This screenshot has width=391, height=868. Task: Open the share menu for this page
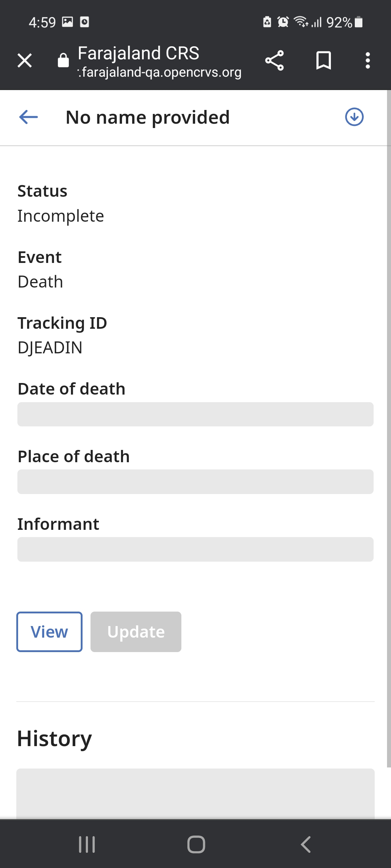click(275, 60)
